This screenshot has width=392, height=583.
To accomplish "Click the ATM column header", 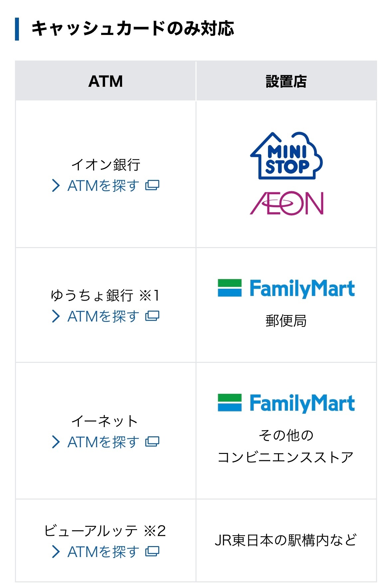I will (x=105, y=81).
